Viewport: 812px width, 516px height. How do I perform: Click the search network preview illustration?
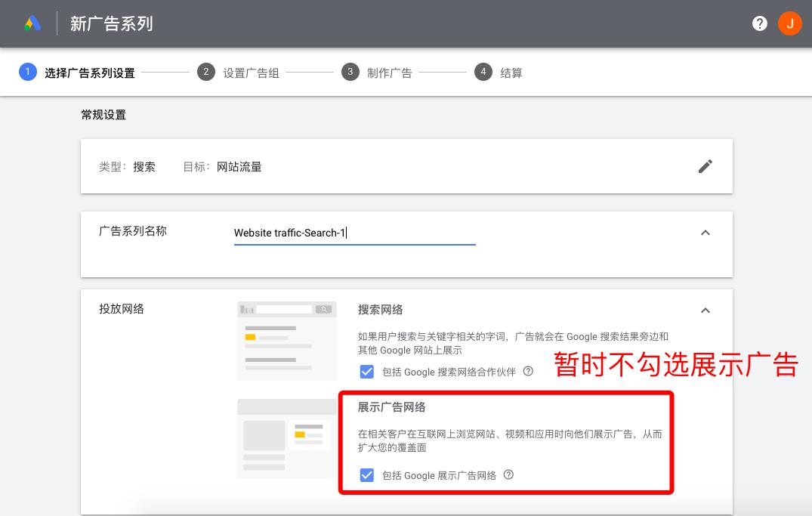tap(287, 340)
